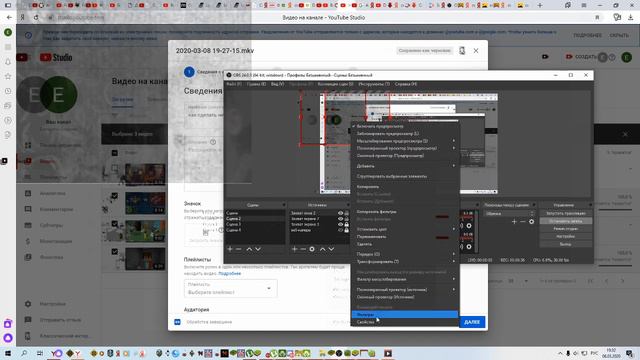This screenshot has width=640, height=360.
Task: Choose Копировать фильтры in the context menu
Action: pyautogui.click(x=405, y=211)
